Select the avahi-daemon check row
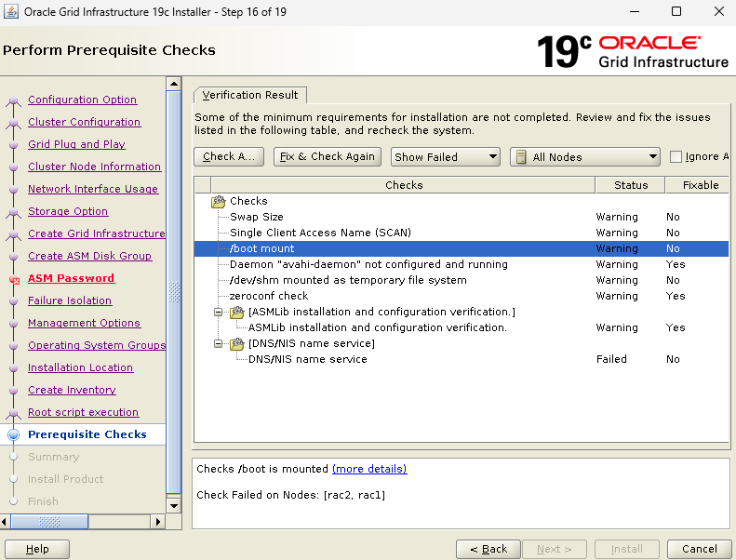736x560 pixels. (x=462, y=264)
